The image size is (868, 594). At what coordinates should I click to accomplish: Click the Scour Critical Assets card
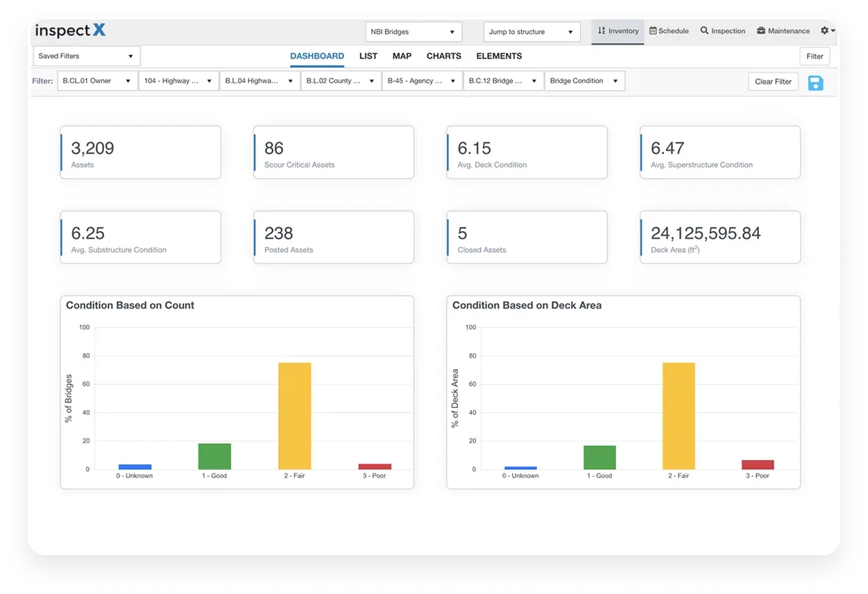(x=333, y=152)
